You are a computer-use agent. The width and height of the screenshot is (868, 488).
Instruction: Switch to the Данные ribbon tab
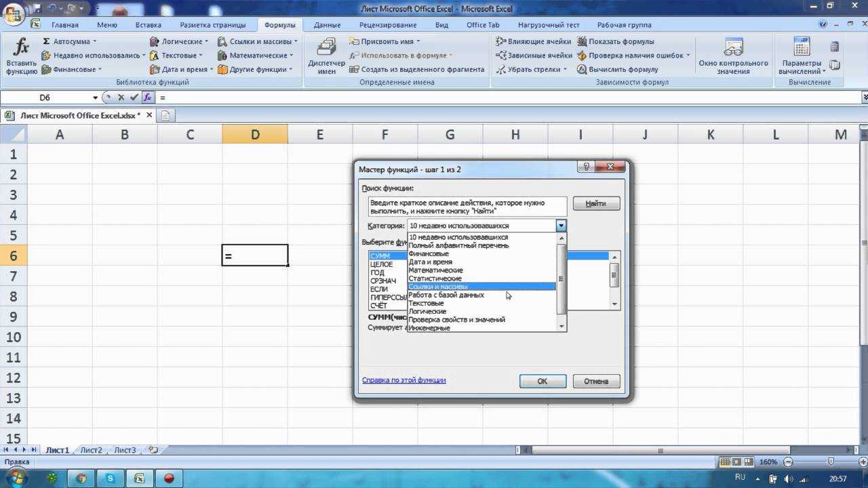click(x=327, y=25)
